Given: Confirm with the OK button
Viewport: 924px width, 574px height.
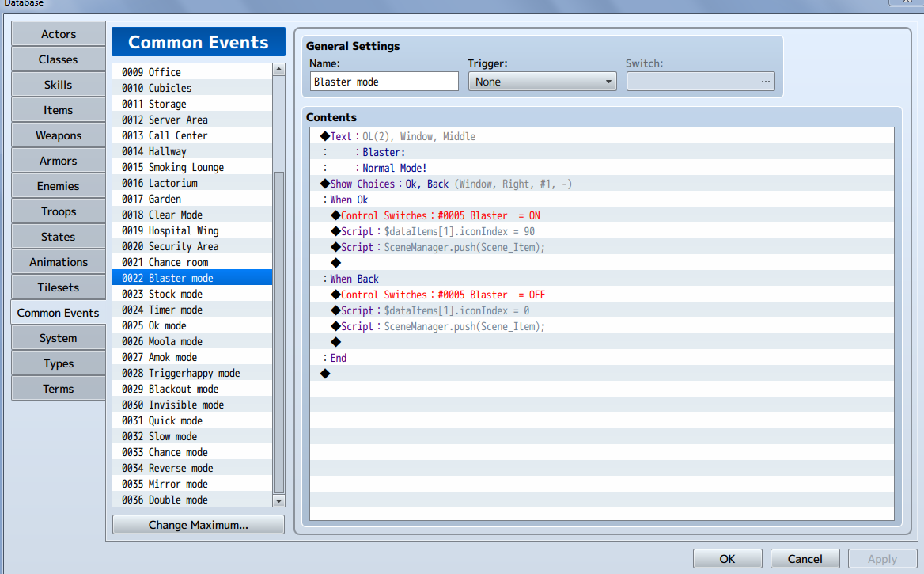Looking at the screenshot, I should click(727, 559).
